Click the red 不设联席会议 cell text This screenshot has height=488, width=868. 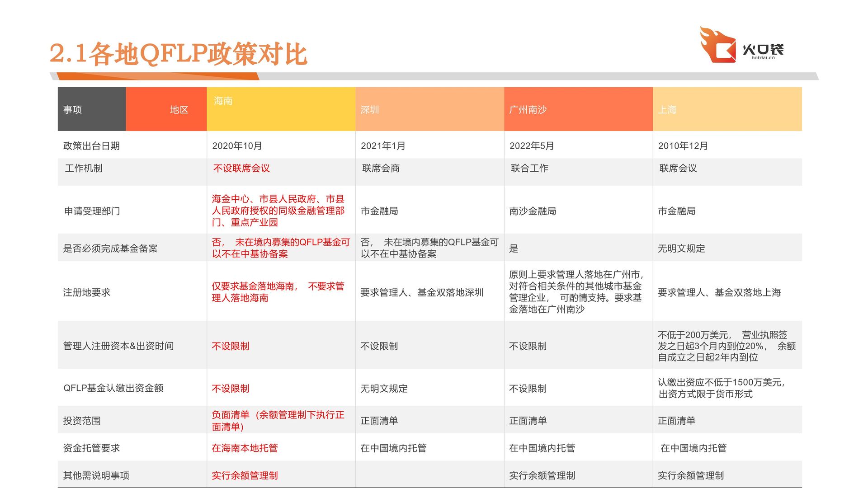[241, 169]
